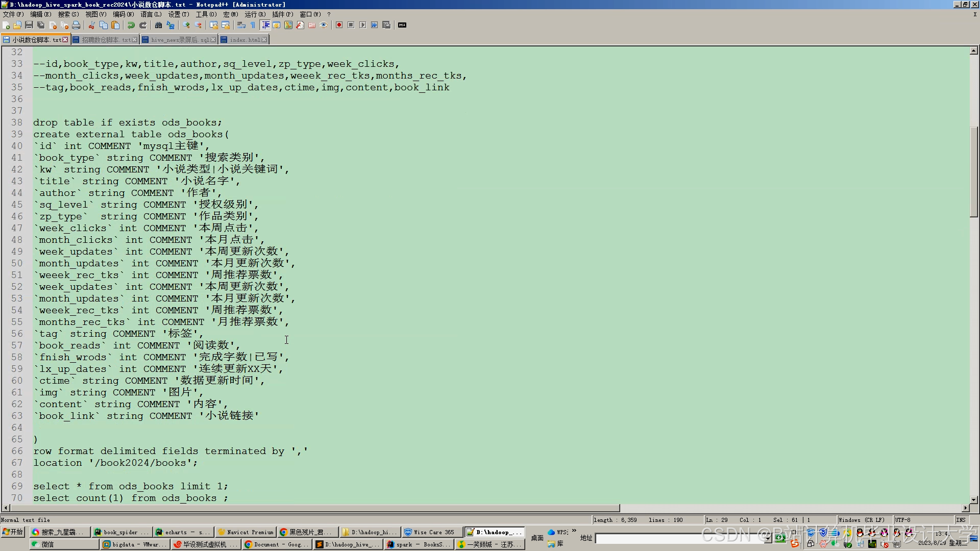
Task: Switch to the hive_news录屏后.sql tab
Action: tap(179, 40)
